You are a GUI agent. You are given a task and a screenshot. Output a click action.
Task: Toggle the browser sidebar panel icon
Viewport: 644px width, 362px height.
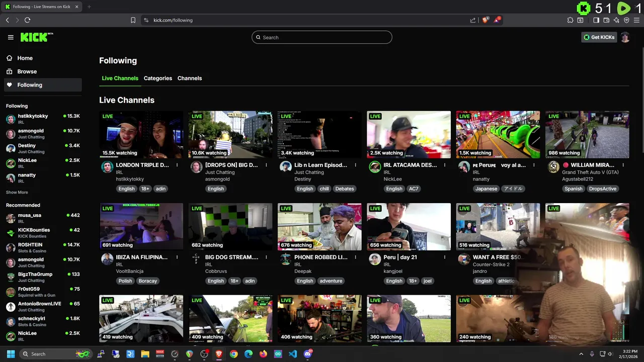596,20
